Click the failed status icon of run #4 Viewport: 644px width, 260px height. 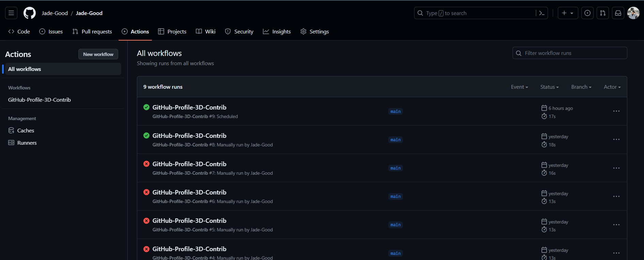point(146,249)
